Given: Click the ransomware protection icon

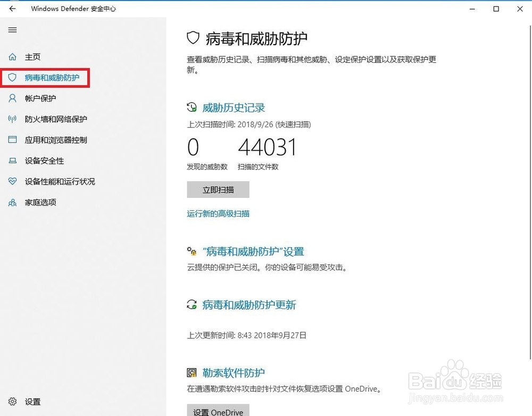Looking at the screenshot, I should (x=192, y=372).
